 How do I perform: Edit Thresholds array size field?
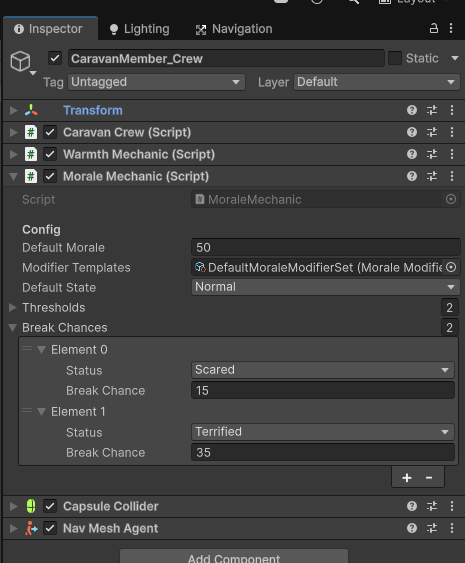click(x=450, y=308)
